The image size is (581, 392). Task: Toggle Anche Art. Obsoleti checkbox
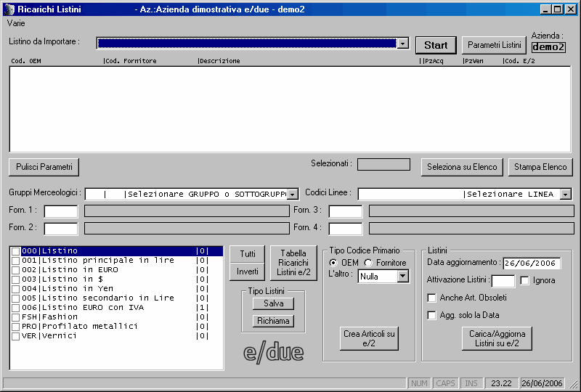432,298
